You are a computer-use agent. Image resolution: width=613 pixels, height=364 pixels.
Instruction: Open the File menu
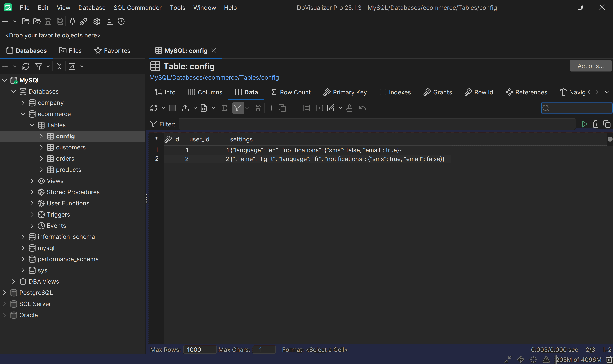click(25, 8)
